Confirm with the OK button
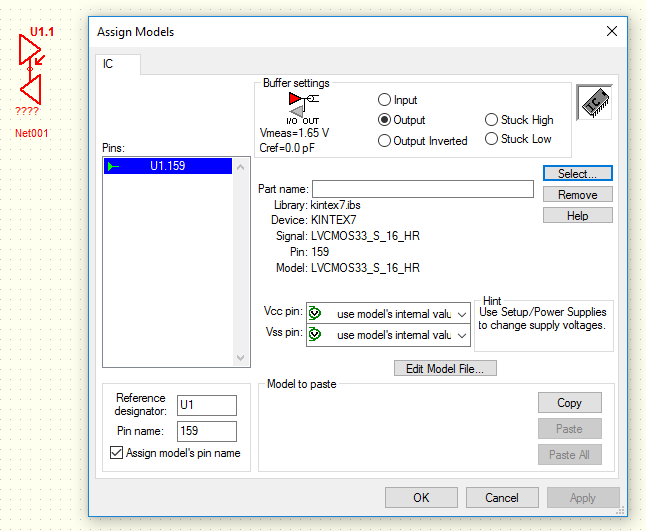 (421, 498)
